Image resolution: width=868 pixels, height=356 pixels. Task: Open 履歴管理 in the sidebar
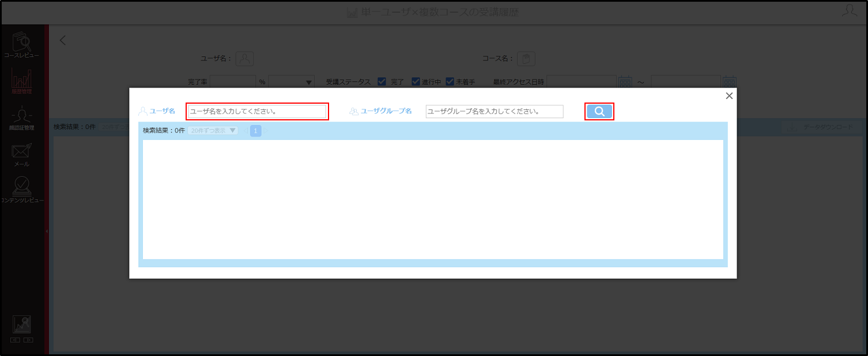coord(22,81)
